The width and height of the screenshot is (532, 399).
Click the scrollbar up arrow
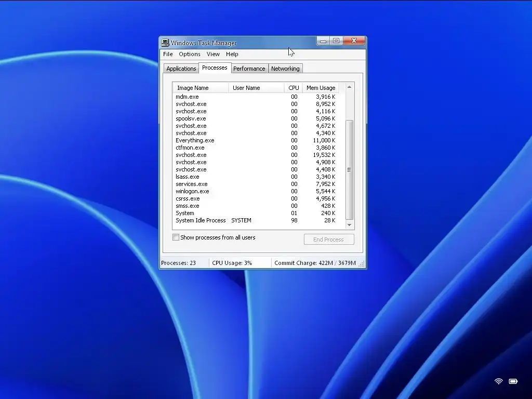(349, 87)
